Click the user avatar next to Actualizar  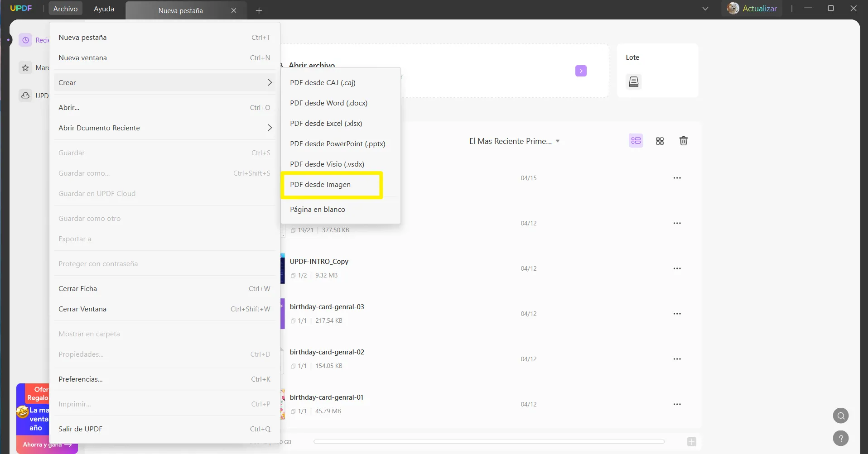coord(733,9)
